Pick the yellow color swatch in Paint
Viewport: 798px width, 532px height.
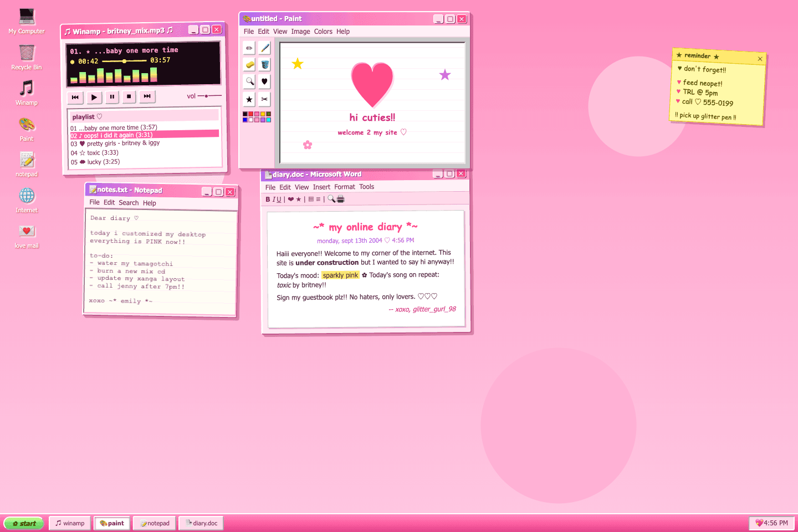263,114
